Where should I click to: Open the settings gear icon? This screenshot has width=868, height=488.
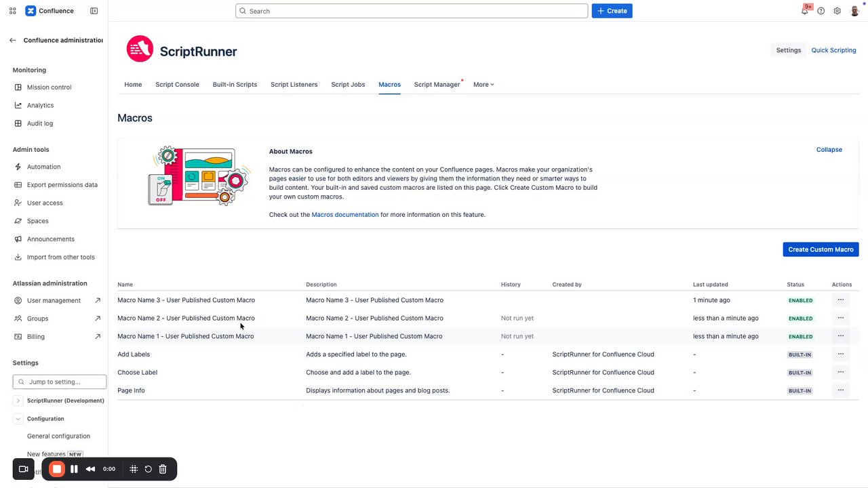(837, 12)
